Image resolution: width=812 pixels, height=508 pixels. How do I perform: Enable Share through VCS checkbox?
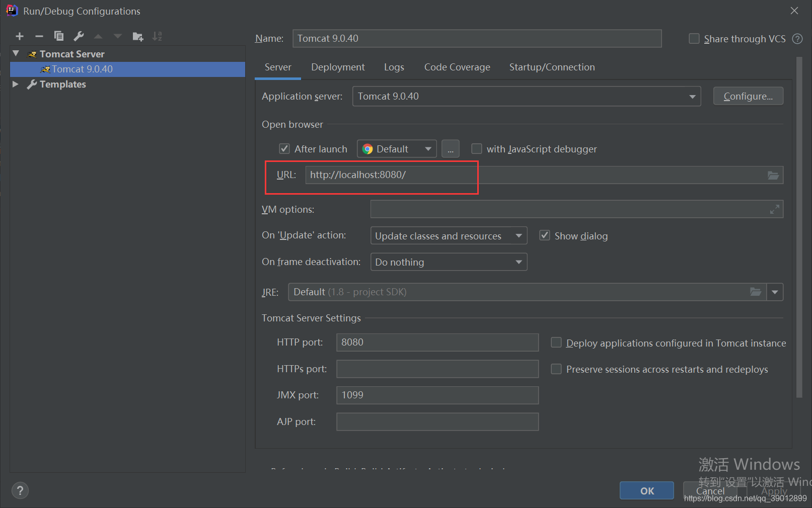coord(694,39)
